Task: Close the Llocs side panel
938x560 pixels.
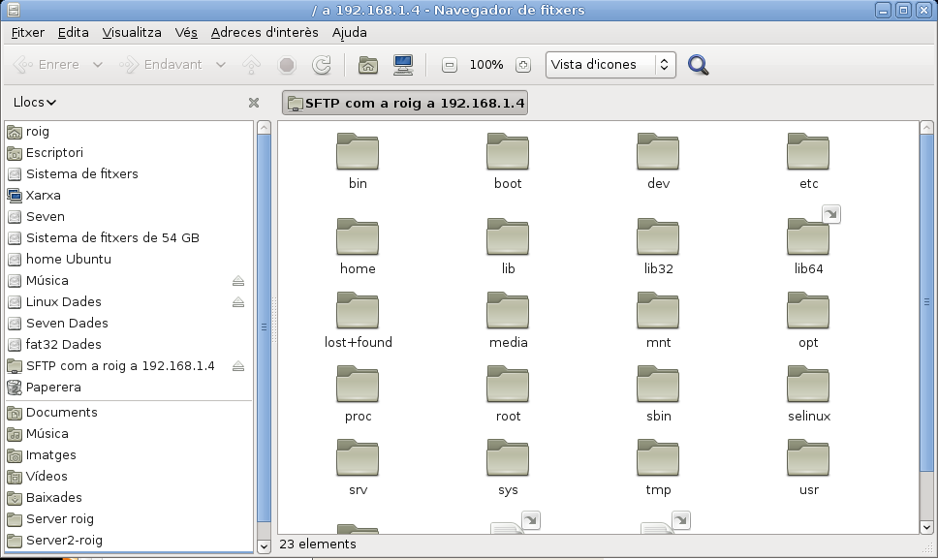Action: 254,103
